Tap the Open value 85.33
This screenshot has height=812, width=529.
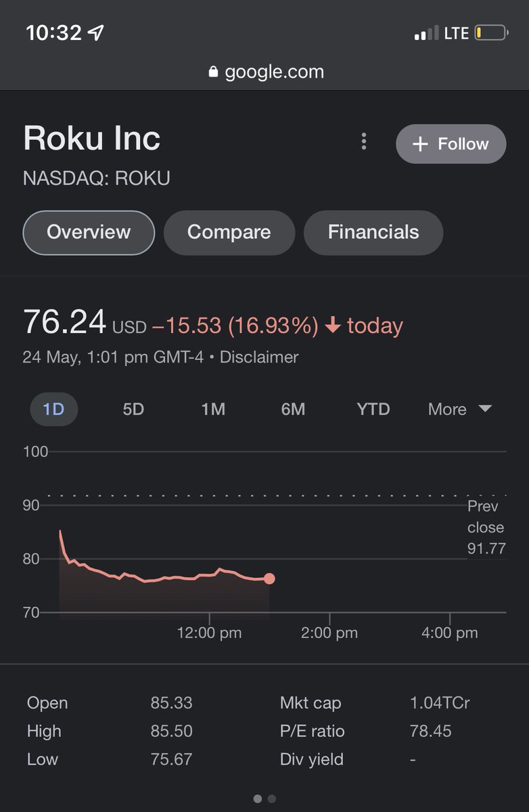pos(172,703)
